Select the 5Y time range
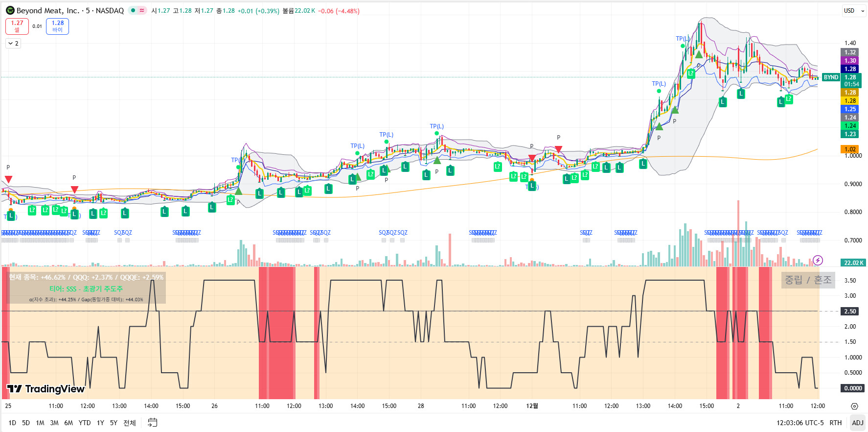868x432 pixels. click(114, 423)
